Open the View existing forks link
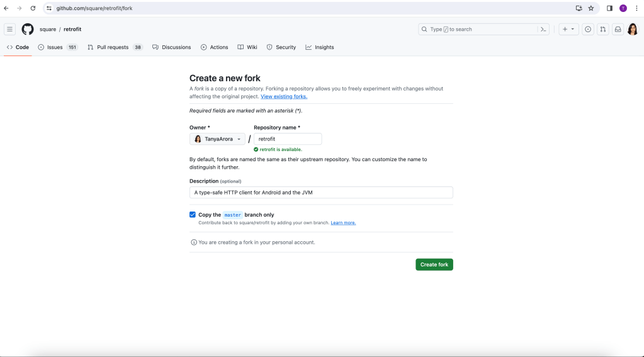Image resolution: width=644 pixels, height=357 pixels. (x=284, y=96)
